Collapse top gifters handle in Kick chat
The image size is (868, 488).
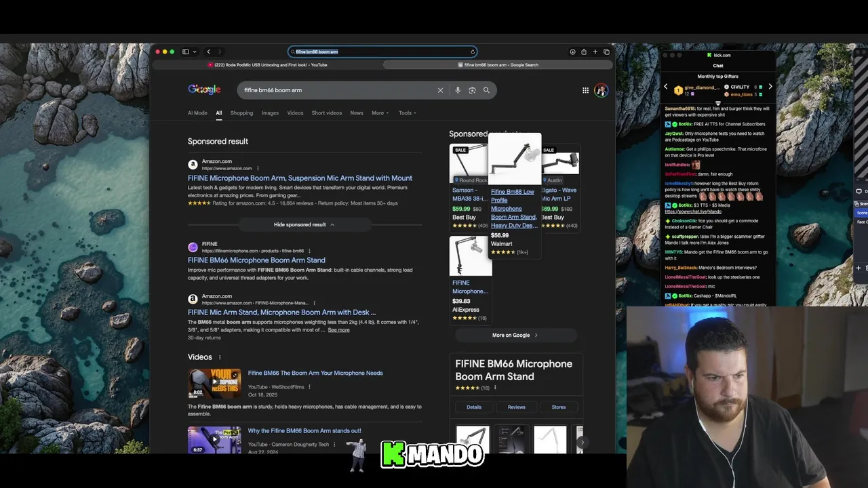pos(718,103)
